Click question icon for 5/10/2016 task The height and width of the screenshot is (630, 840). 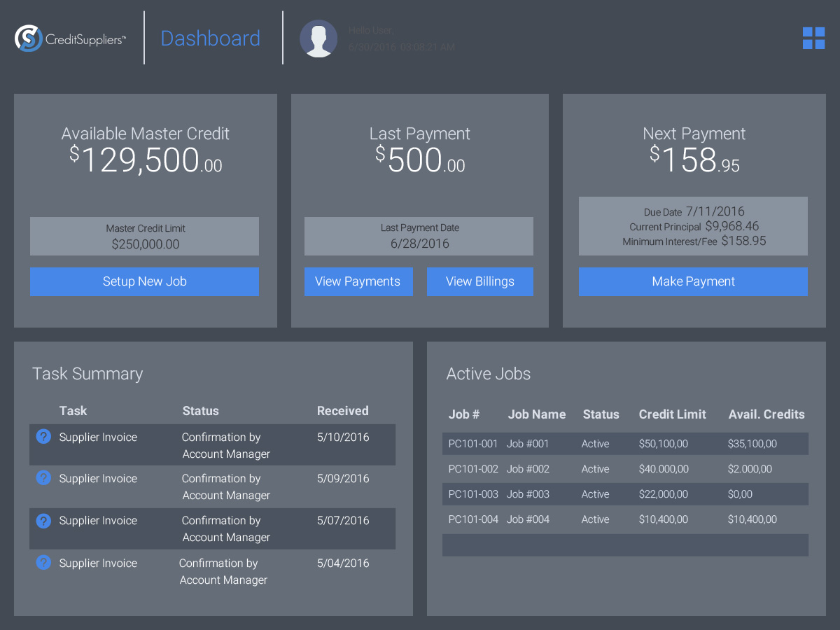(43, 437)
